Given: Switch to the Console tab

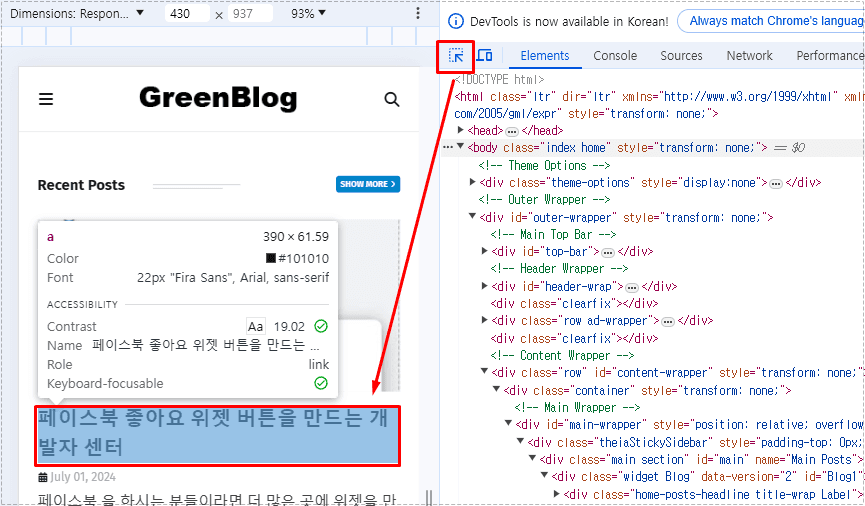Looking at the screenshot, I should pyautogui.click(x=615, y=56).
